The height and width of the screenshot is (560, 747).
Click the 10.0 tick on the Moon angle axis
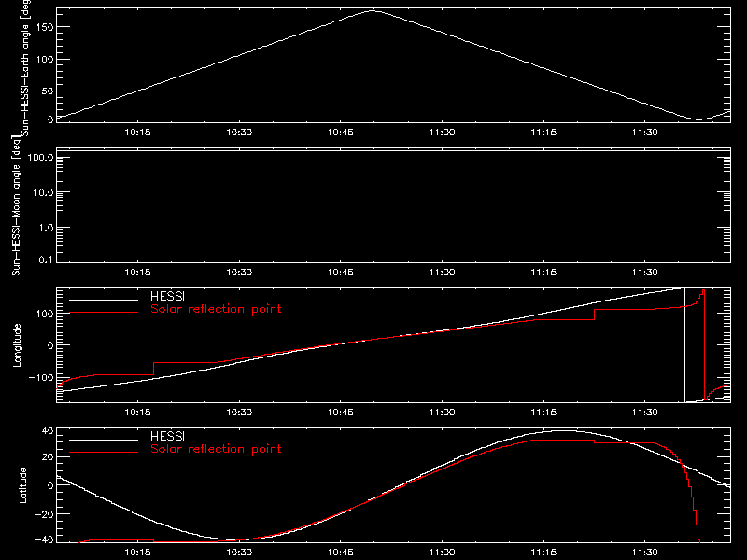coord(43,192)
